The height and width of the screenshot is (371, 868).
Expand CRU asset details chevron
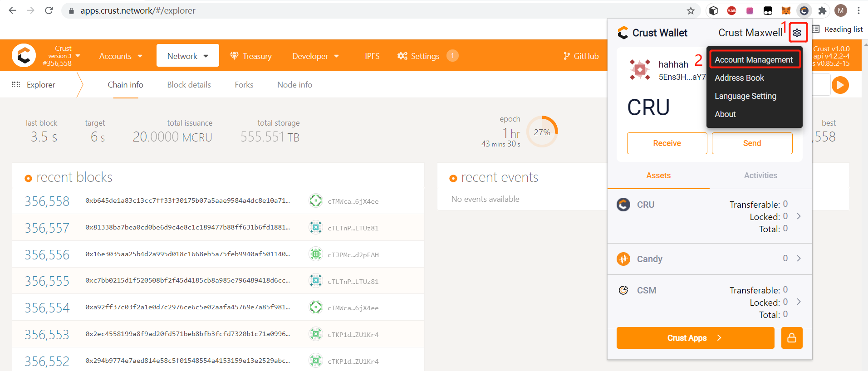799,216
